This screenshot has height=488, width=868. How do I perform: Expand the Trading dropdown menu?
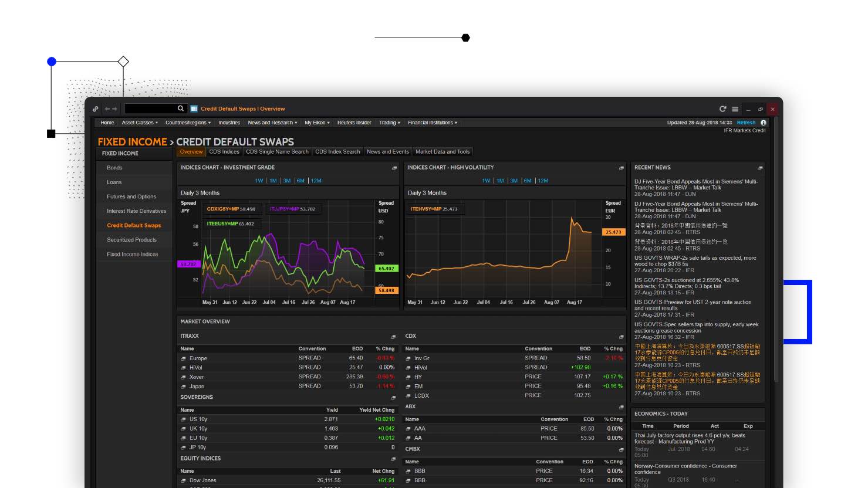390,123
